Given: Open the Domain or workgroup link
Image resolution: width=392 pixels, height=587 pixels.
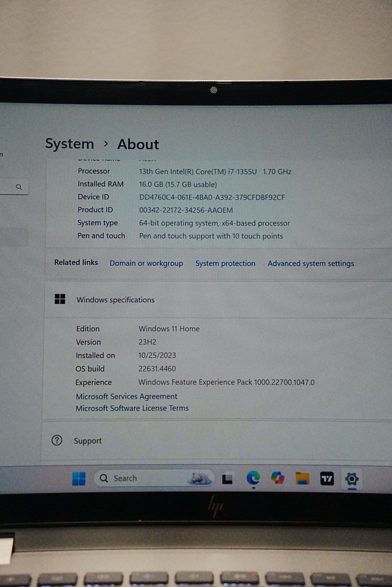Looking at the screenshot, I should pos(146,263).
